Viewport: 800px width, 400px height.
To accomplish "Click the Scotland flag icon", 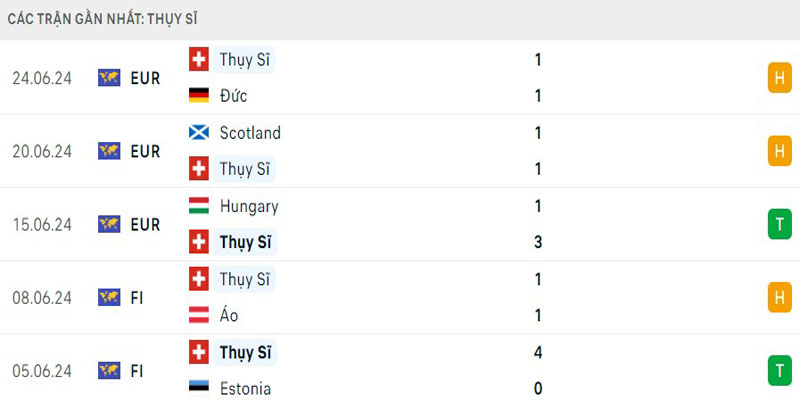I will (x=198, y=133).
